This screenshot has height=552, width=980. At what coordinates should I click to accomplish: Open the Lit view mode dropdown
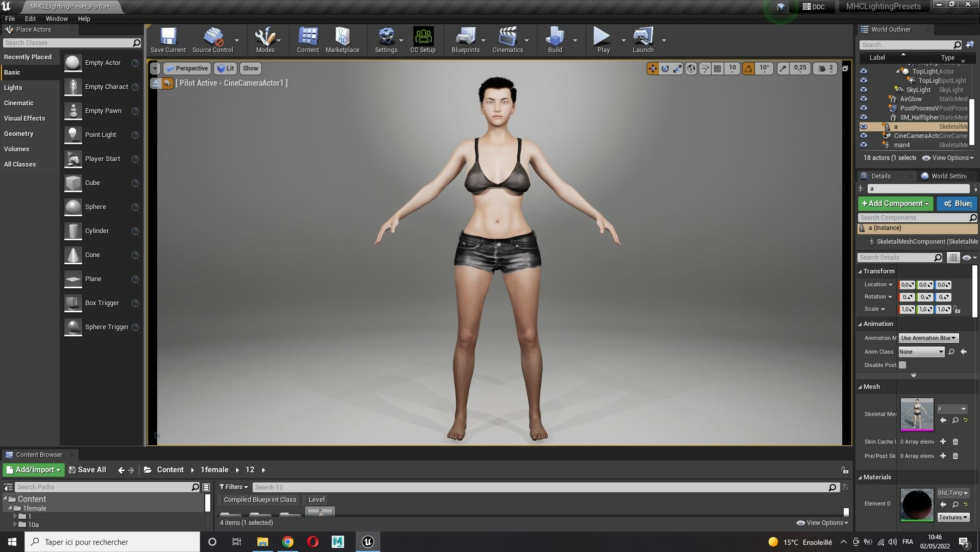(225, 69)
